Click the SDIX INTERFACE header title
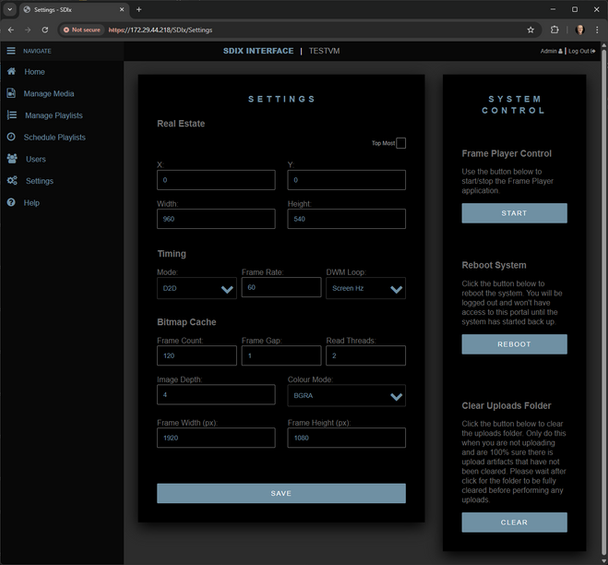The image size is (608, 565). (258, 51)
